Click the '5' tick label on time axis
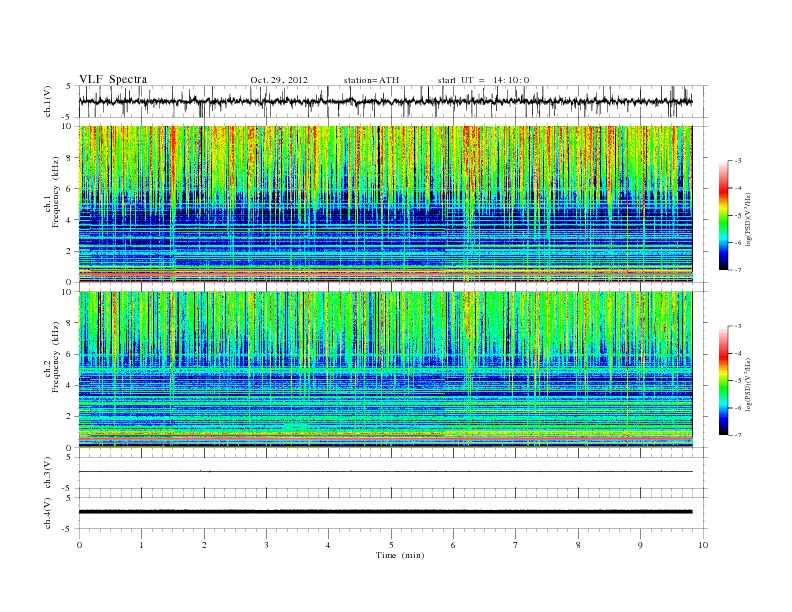The height and width of the screenshot is (612, 792). (x=391, y=545)
